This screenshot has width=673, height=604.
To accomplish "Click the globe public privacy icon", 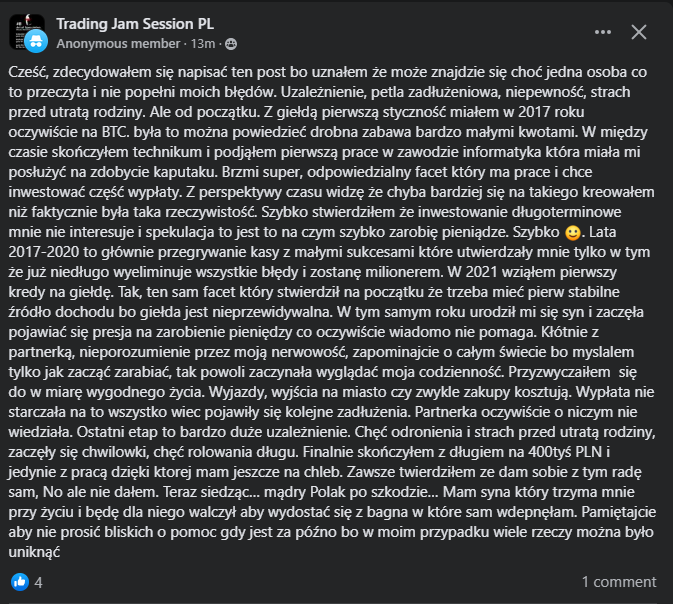I will click(232, 44).
